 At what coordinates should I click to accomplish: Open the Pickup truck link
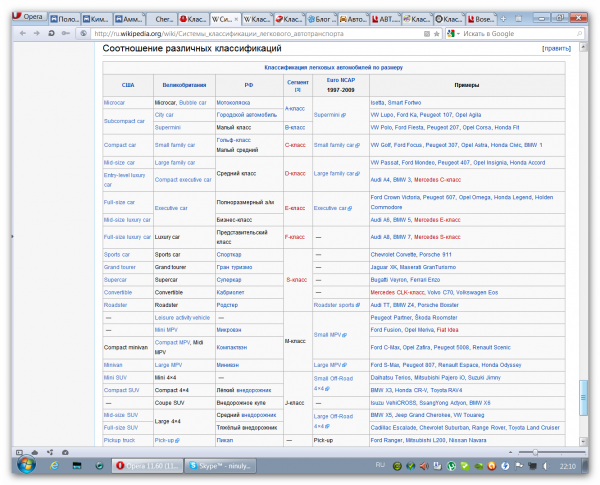point(119,441)
